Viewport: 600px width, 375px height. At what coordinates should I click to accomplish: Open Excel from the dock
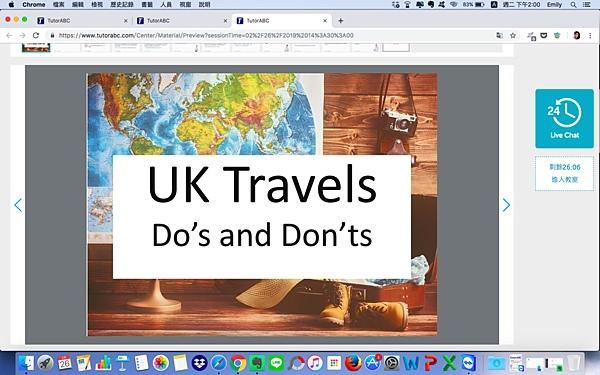[x=449, y=363]
